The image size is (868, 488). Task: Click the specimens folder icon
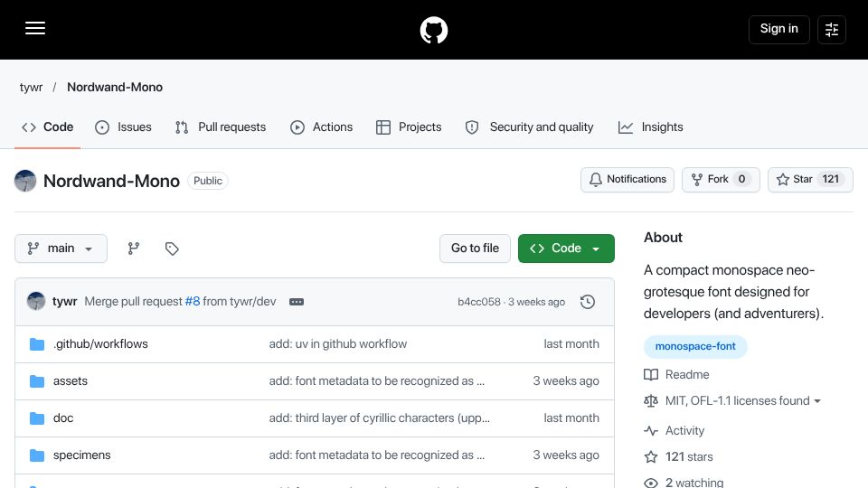click(x=37, y=455)
